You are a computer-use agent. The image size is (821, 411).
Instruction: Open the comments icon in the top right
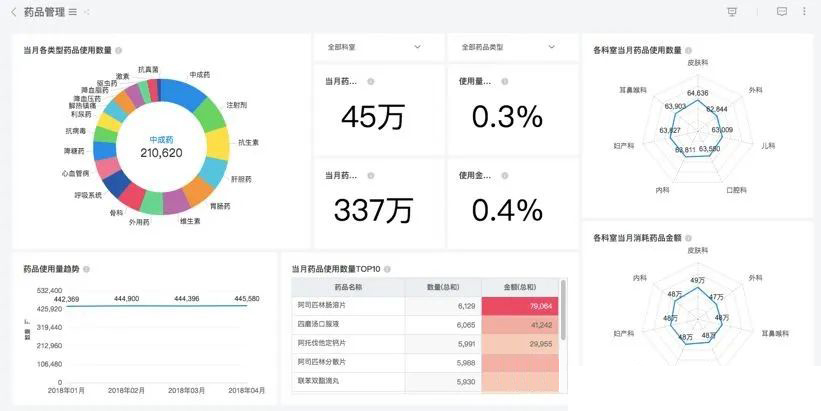pos(782,12)
